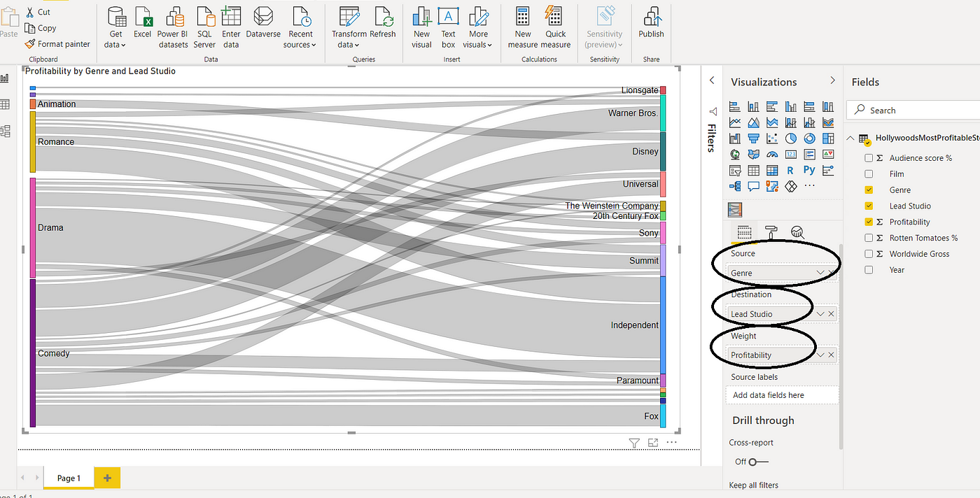Click the Refresh button

click(383, 22)
